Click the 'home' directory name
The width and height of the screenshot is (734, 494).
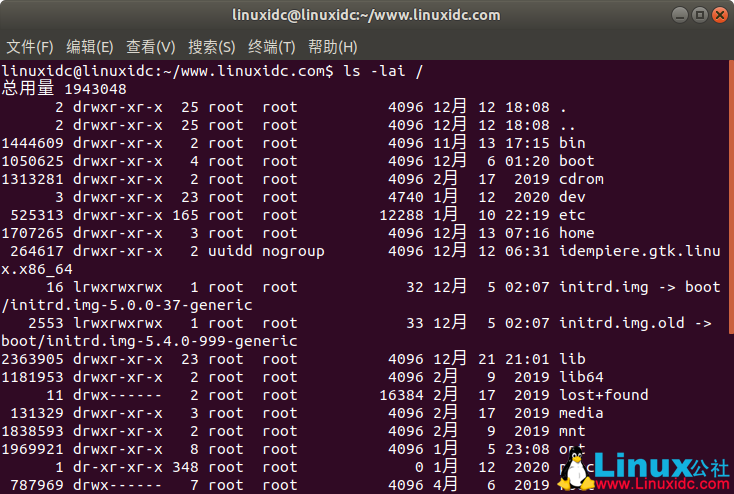pyautogui.click(x=577, y=233)
